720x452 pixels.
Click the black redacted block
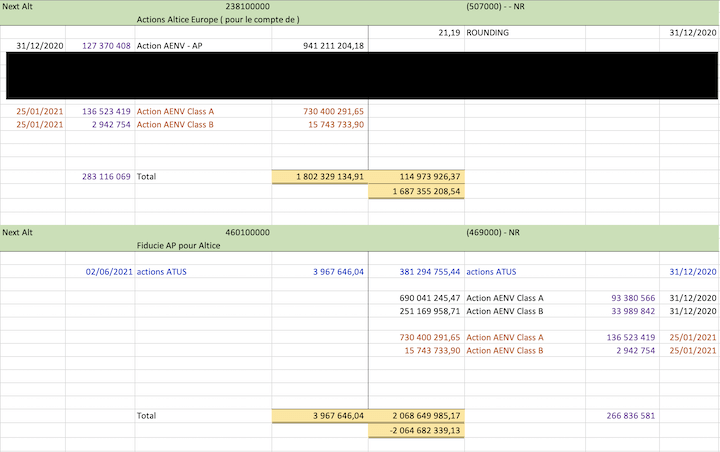click(360, 75)
